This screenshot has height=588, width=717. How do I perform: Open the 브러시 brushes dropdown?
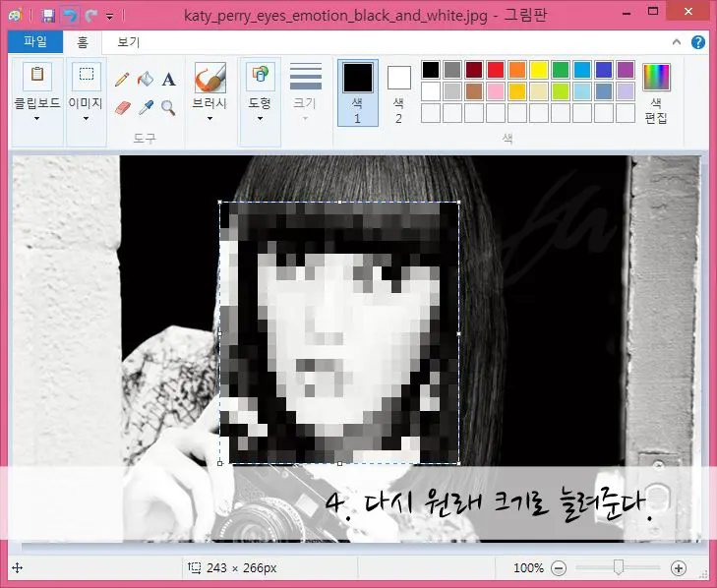pyautogui.click(x=209, y=118)
